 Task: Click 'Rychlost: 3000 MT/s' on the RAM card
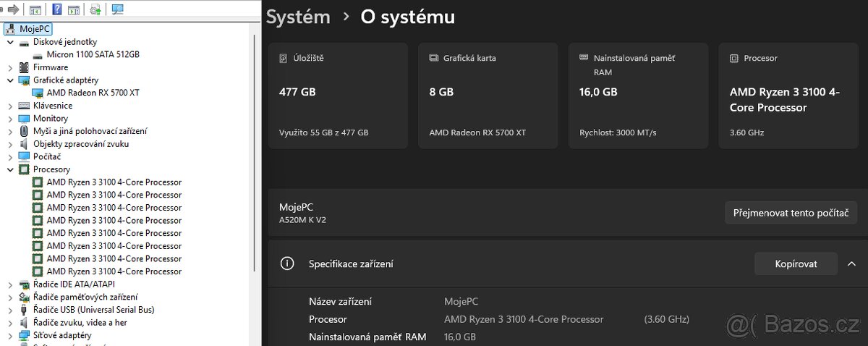[618, 132]
